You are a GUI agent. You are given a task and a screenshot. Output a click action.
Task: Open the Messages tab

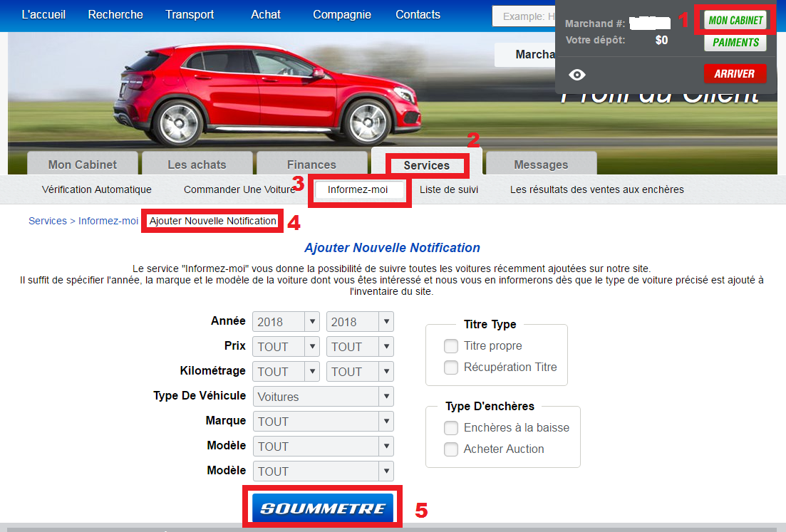pyautogui.click(x=541, y=165)
